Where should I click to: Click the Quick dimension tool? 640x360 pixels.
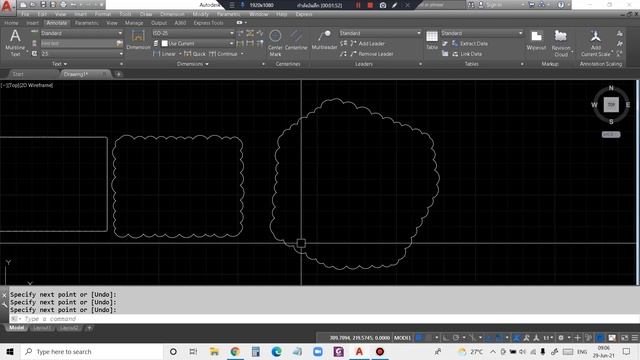[195, 54]
